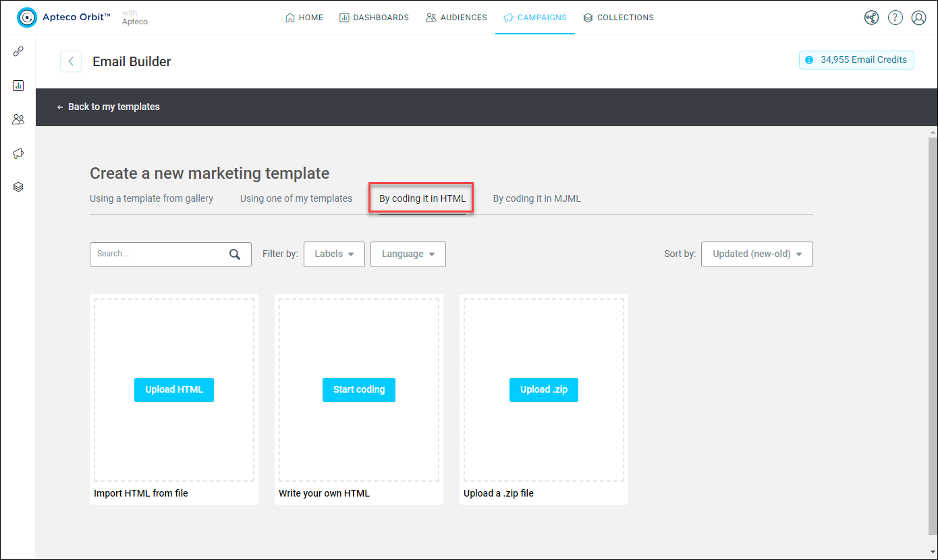Open the audiences people icon in sidebar
Image resolution: width=938 pixels, height=560 pixels.
pos(18,119)
